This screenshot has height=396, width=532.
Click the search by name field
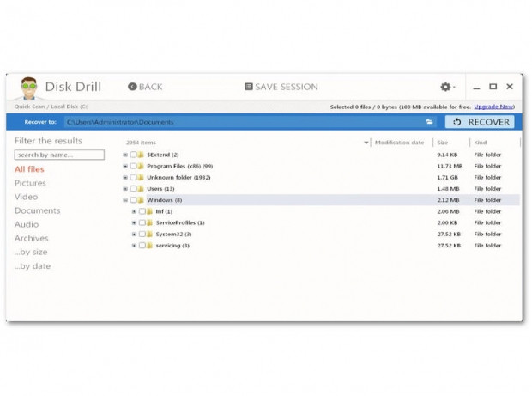[x=59, y=155]
